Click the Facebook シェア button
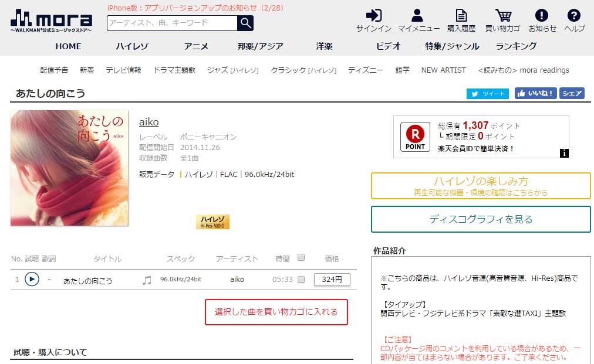594x364 pixels. 572,93
